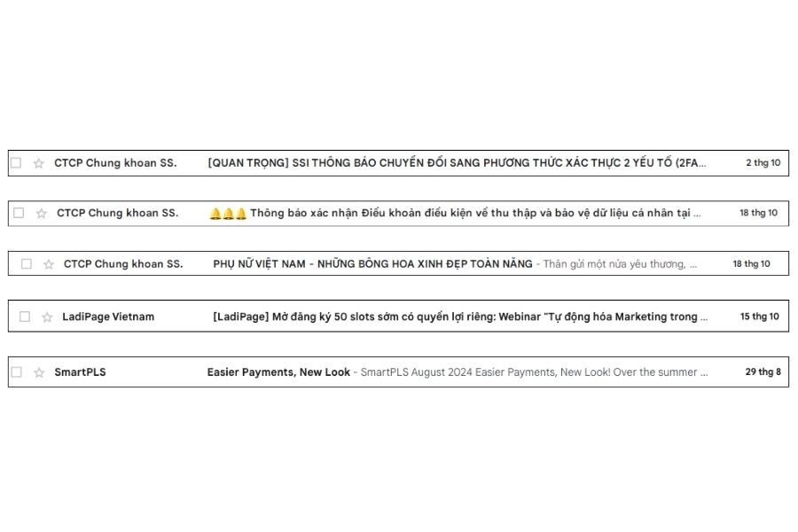Tick checkbox for the bell emoji Thông báo email
Screen dimensions: 798x532
click(x=19, y=213)
